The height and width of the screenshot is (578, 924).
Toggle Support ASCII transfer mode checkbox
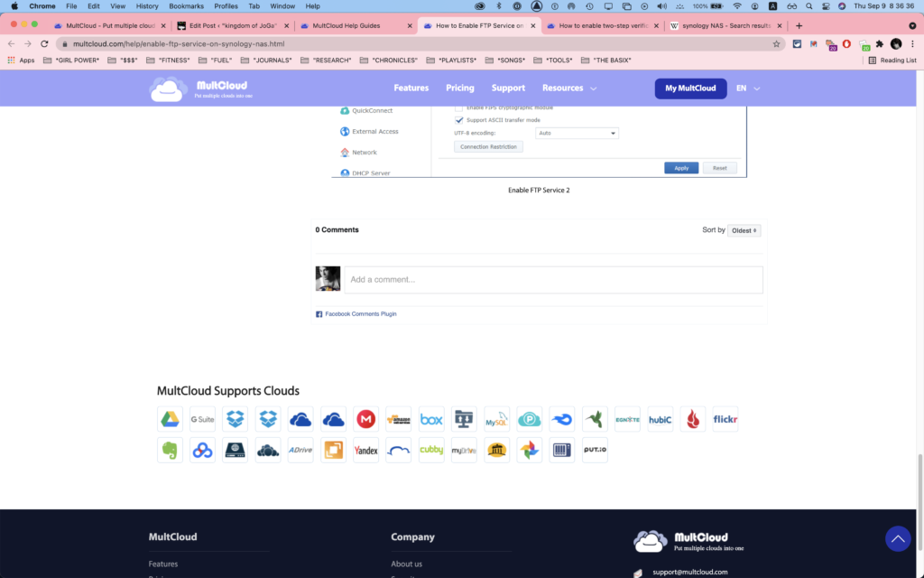pos(459,120)
